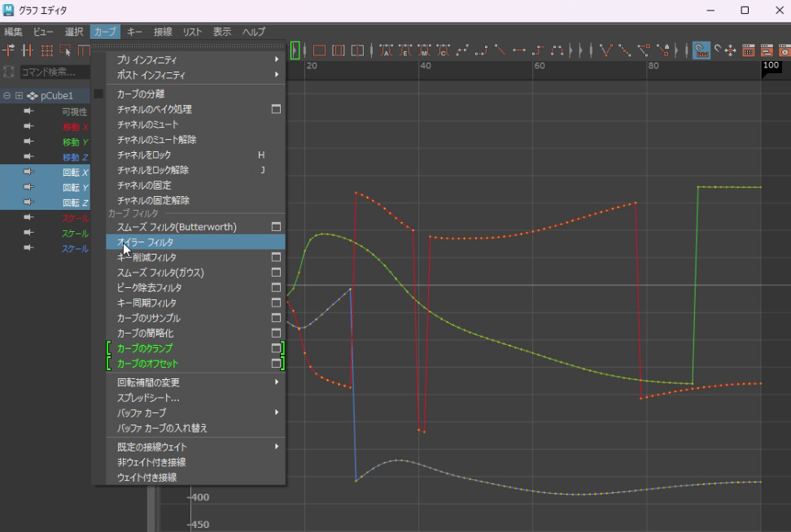Expand pCube1 with plus box

[20, 95]
